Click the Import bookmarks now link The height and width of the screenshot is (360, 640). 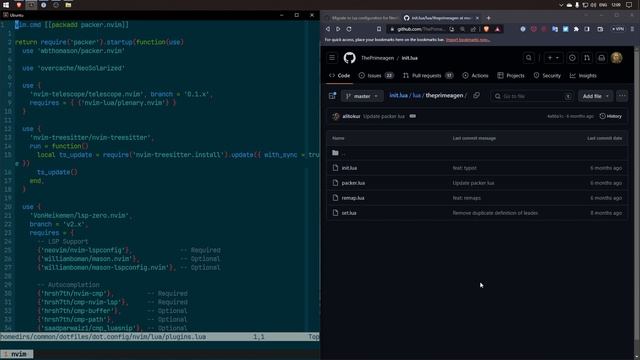(x=468, y=40)
